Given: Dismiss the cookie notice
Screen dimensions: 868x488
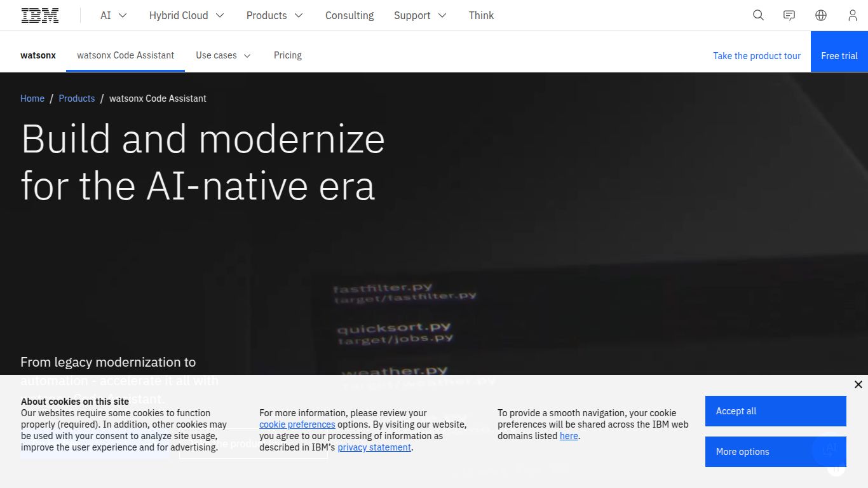Looking at the screenshot, I should coord(858,384).
